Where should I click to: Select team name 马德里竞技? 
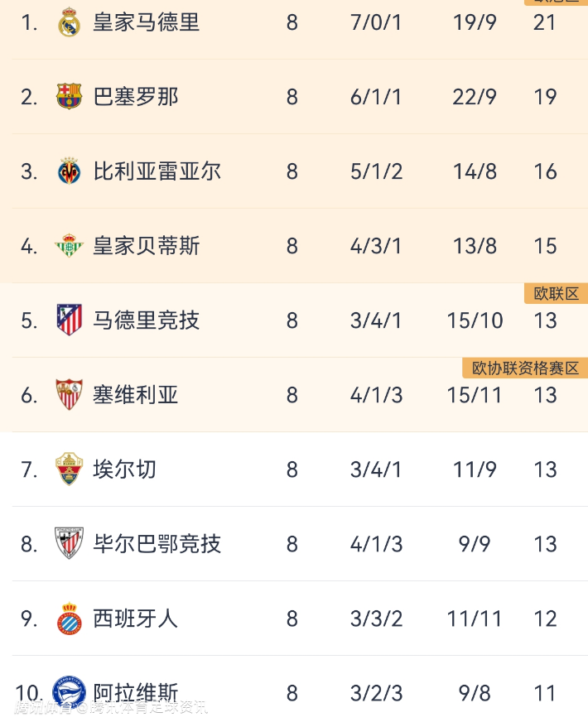click(x=146, y=320)
